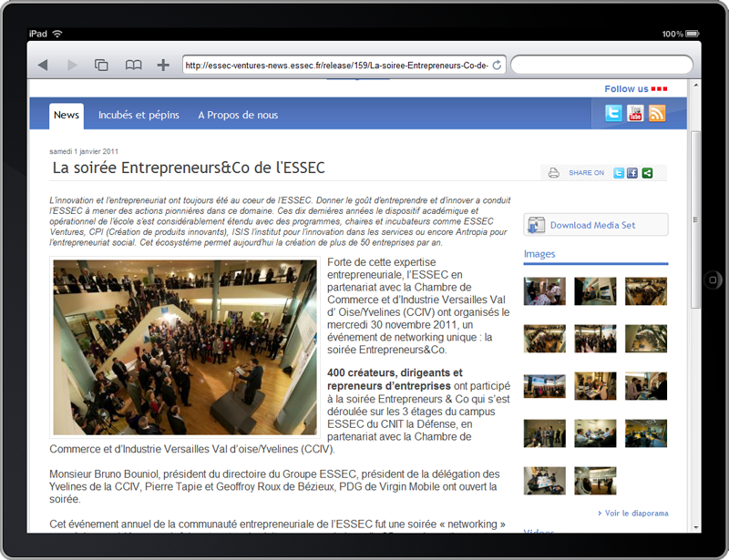729x560 pixels.
Task: Click the Images section heading
Action: [539, 254]
